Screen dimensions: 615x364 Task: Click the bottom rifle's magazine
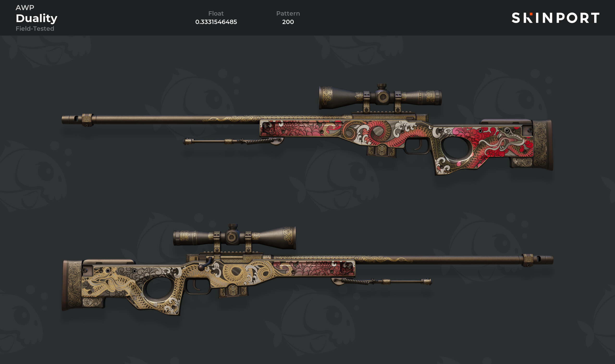point(233,291)
